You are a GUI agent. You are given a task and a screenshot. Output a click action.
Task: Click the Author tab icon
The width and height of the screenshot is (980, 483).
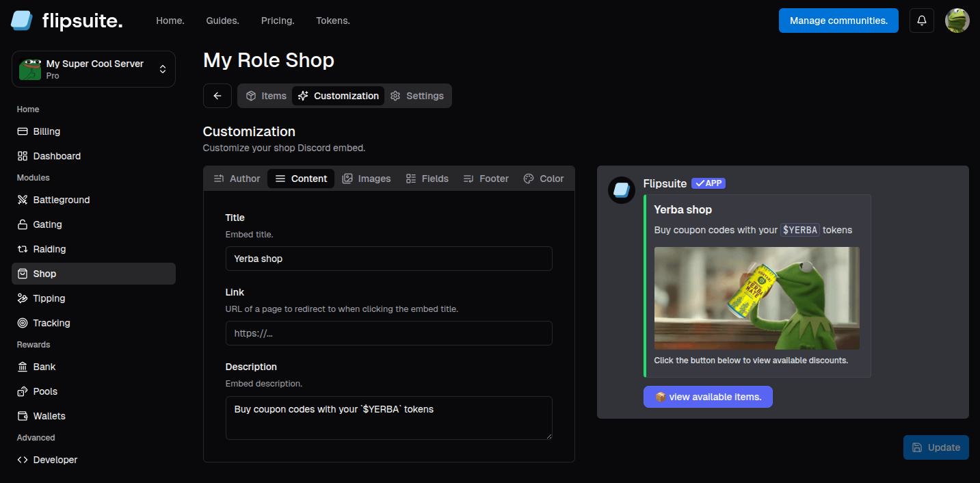(x=219, y=179)
